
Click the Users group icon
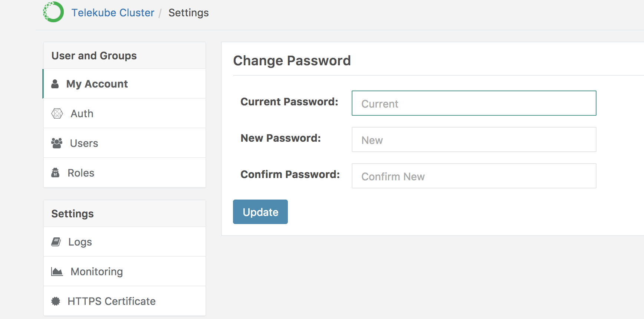[x=57, y=143]
